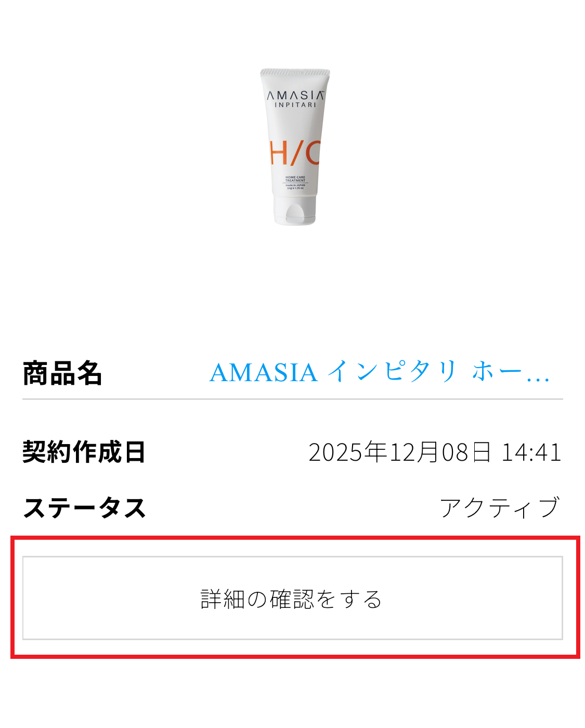Screen dimensions: 585x728
Task: Click the AMASIA INPITARI logo on tube
Action: pos(295,99)
